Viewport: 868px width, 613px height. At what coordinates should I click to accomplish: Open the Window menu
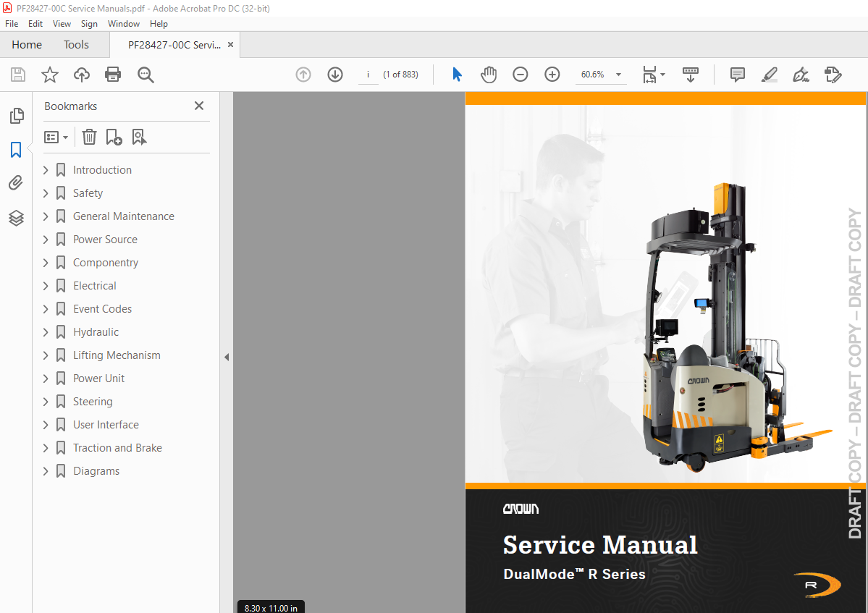pos(124,24)
